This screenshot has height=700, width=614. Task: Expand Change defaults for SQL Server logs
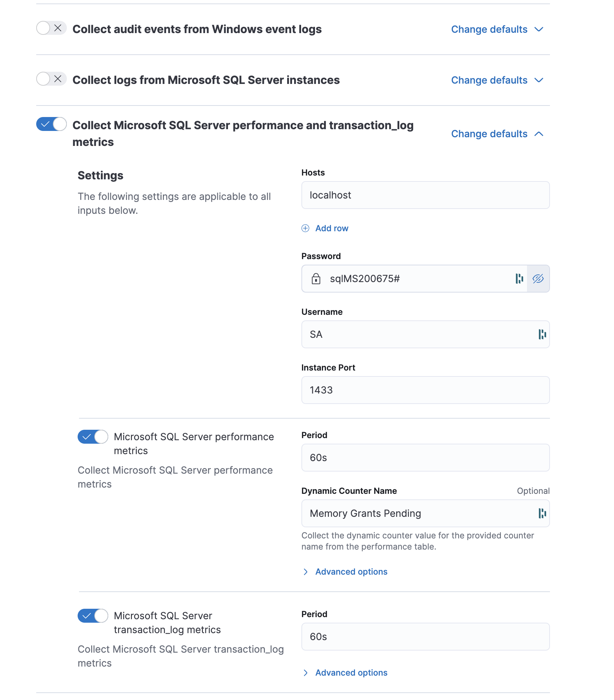(497, 80)
